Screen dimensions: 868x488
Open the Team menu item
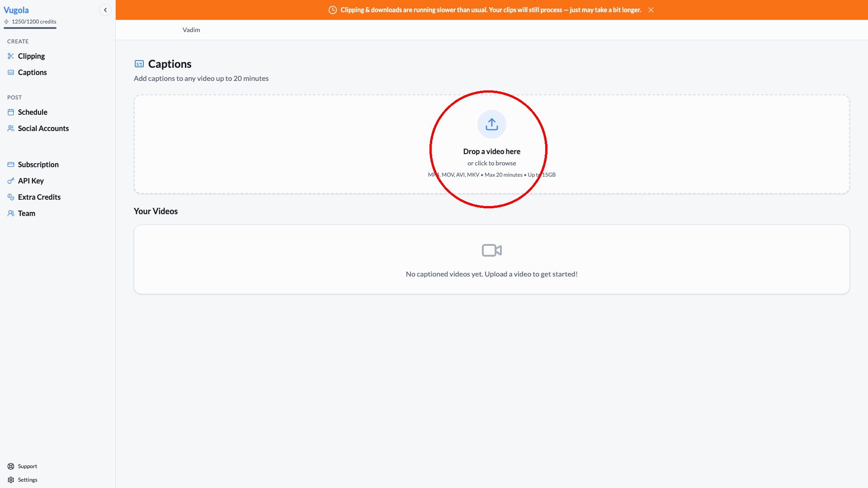[26, 213]
